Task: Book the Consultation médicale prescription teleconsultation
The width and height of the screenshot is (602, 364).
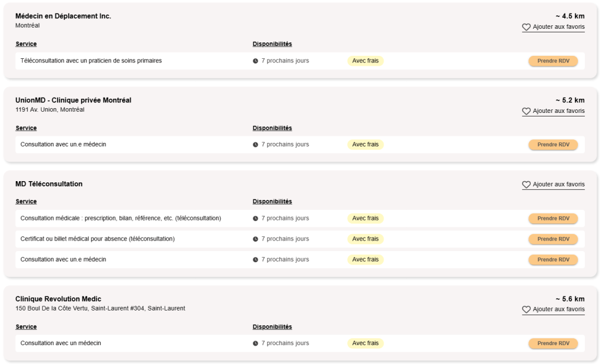Action: [x=553, y=219]
